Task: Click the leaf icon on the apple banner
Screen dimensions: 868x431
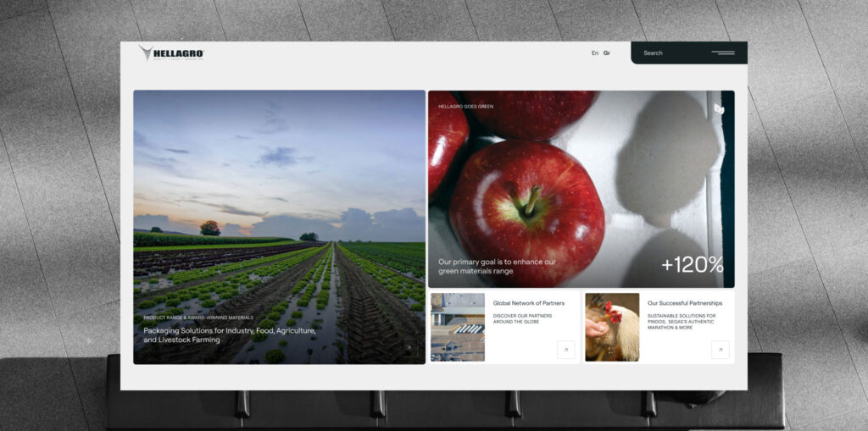Action: (719, 109)
